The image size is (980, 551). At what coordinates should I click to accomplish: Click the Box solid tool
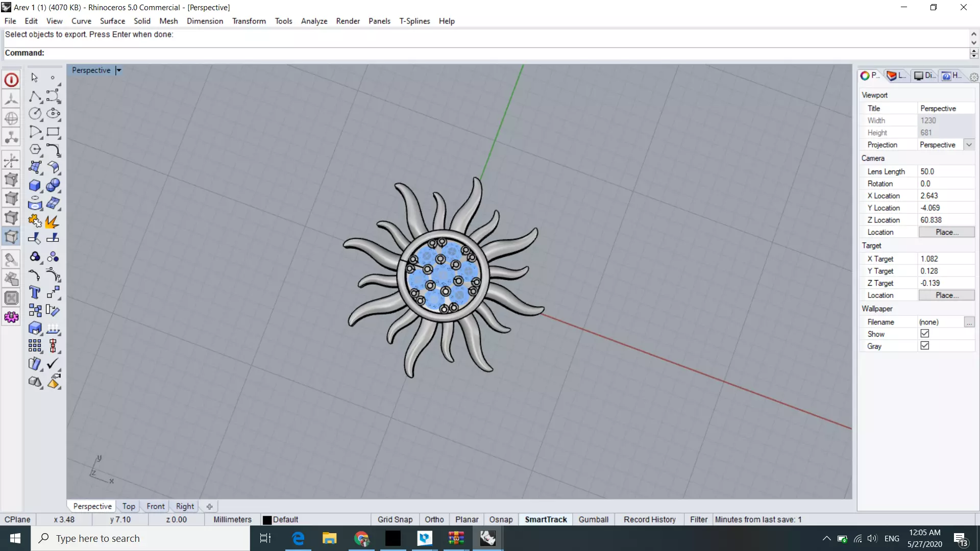(35, 186)
